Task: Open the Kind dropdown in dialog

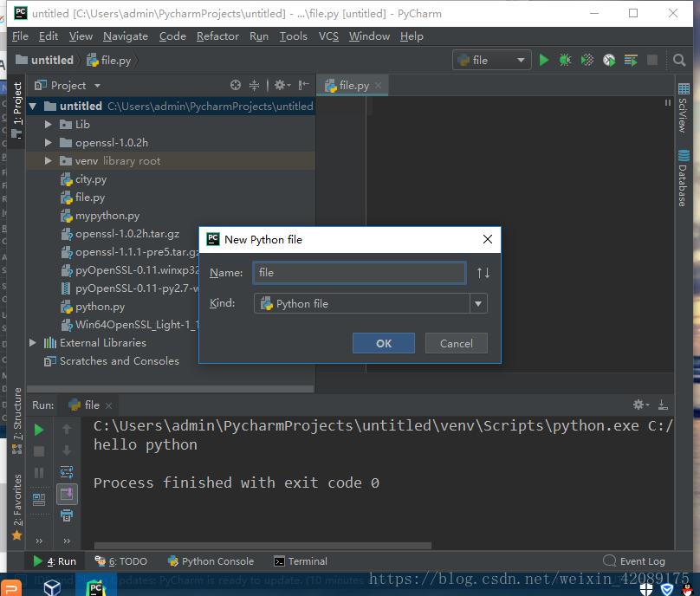Action: click(478, 304)
